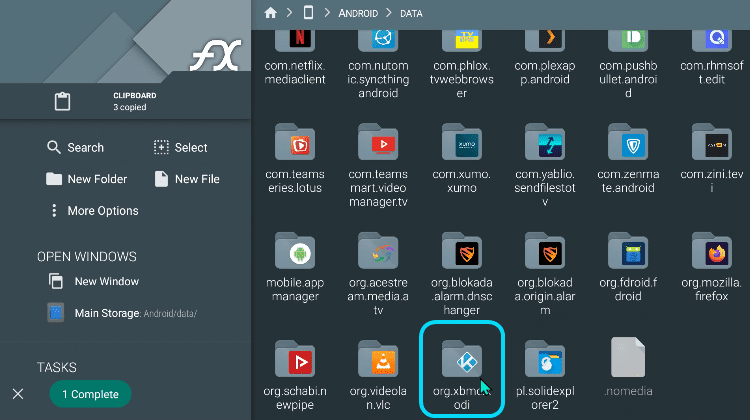This screenshot has width=750, height=420.
Task: Open the com.zenmate.android folder
Action: tap(628, 158)
